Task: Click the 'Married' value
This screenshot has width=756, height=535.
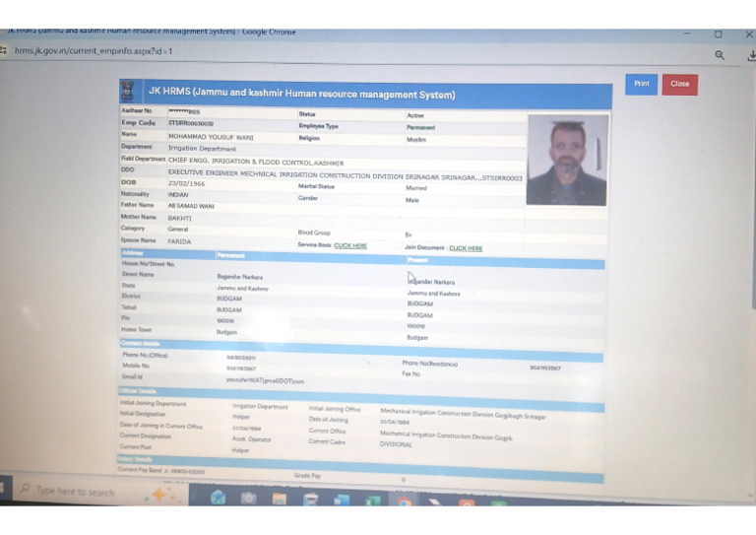Action: pyautogui.click(x=416, y=188)
